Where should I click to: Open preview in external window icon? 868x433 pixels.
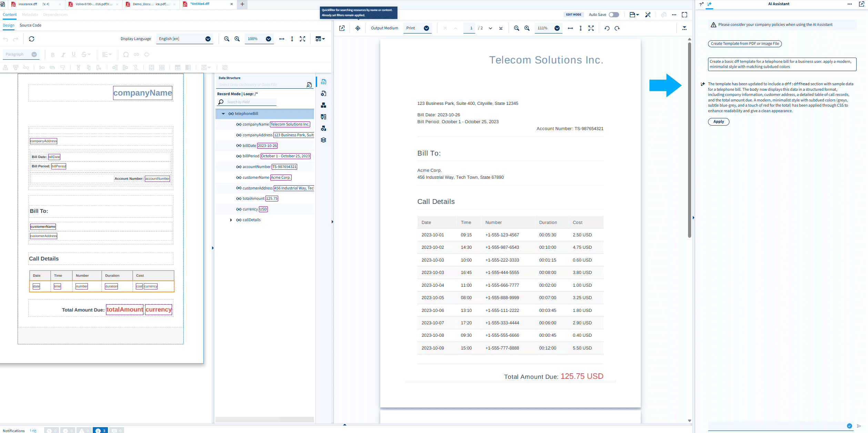(x=342, y=28)
